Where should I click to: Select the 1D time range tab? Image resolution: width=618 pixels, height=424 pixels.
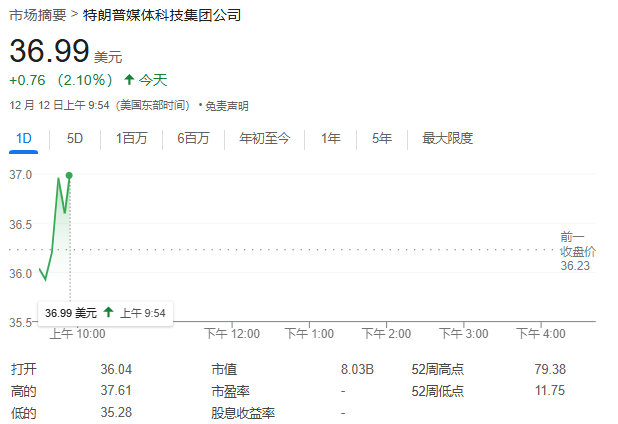pos(24,139)
